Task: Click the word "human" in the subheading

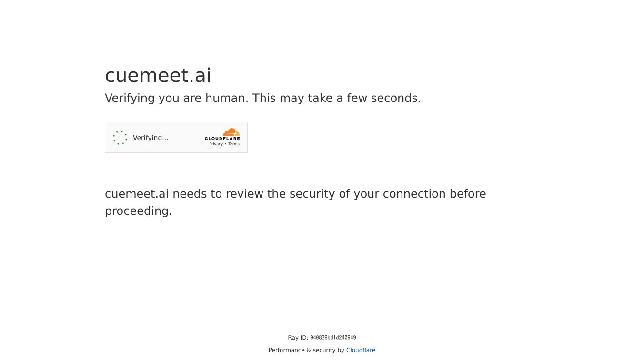Action: point(227,98)
